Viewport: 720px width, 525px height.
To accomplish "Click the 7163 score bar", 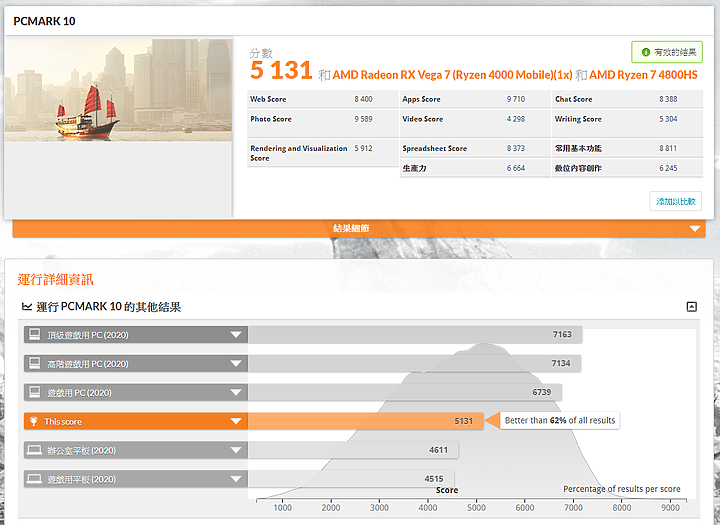I will coord(415,335).
